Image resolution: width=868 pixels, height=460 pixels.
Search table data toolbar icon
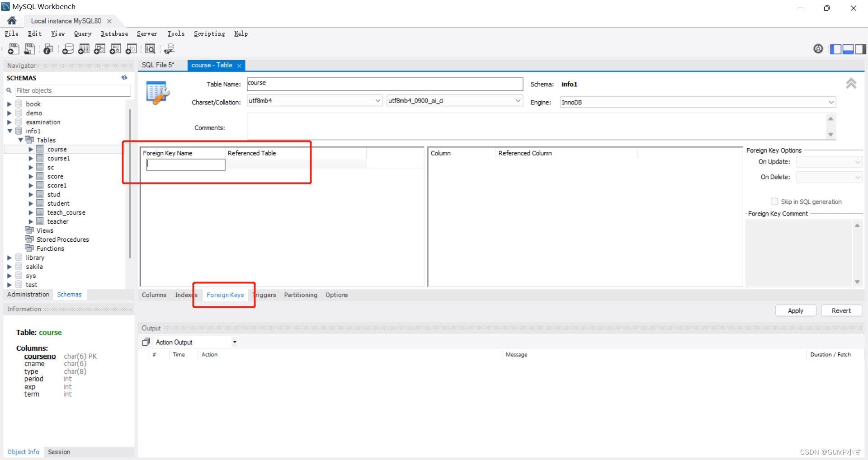coord(150,49)
